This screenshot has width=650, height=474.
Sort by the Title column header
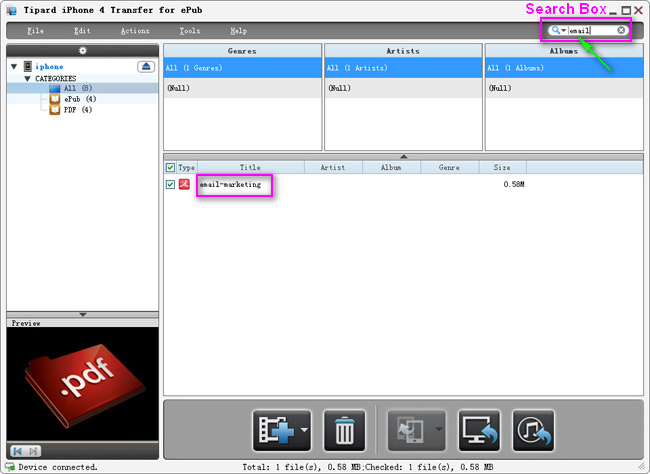click(x=250, y=168)
